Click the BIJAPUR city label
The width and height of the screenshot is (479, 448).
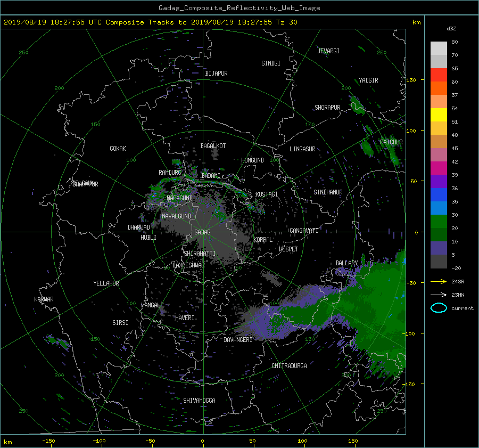click(216, 74)
